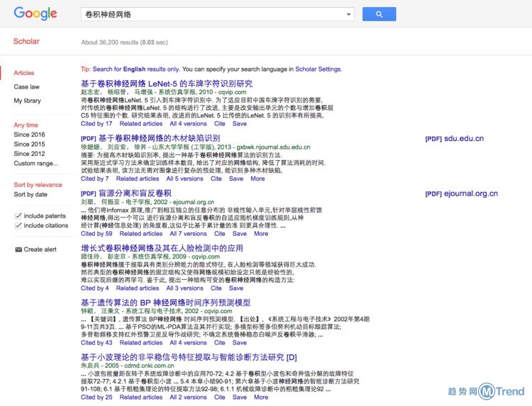
Task: Click All 5 versions
Action: (x=184, y=179)
